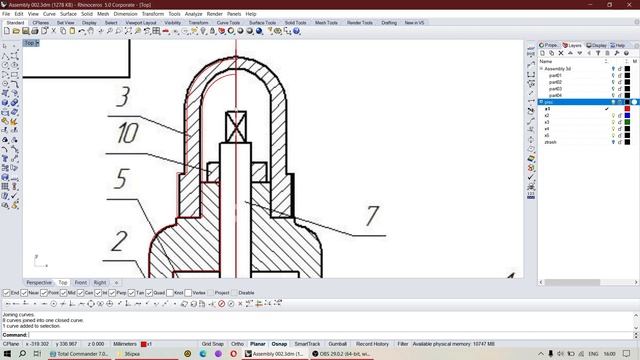Image resolution: width=640 pixels, height=360 pixels.
Task: Click the Layers panel horizontal scrollbar
Action: (572, 282)
